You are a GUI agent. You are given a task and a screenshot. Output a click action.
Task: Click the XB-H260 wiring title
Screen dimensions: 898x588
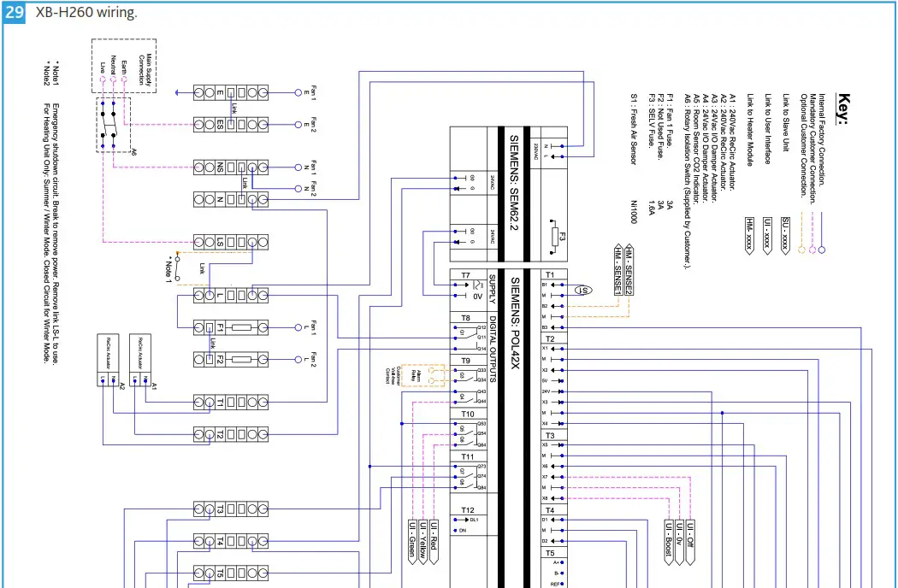pyautogui.click(x=86, y=13)
